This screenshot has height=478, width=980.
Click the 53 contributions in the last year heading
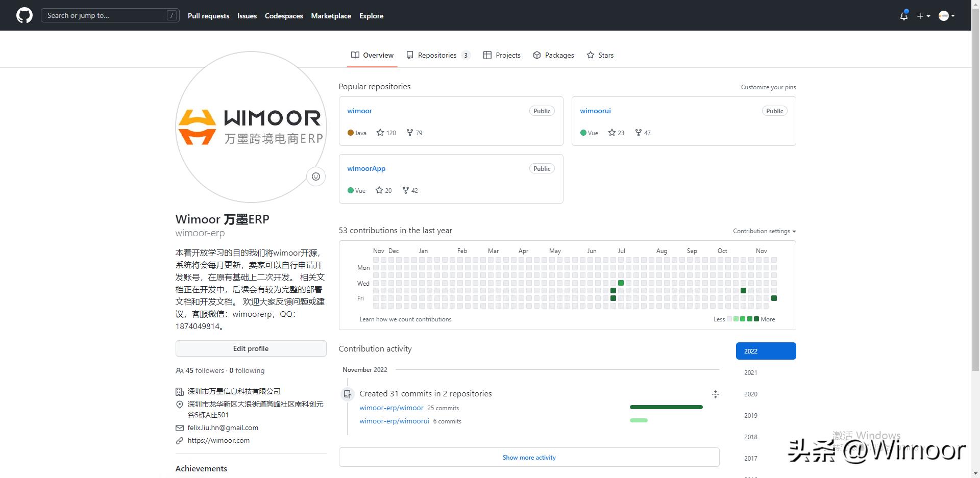click(x=395, y=231)
